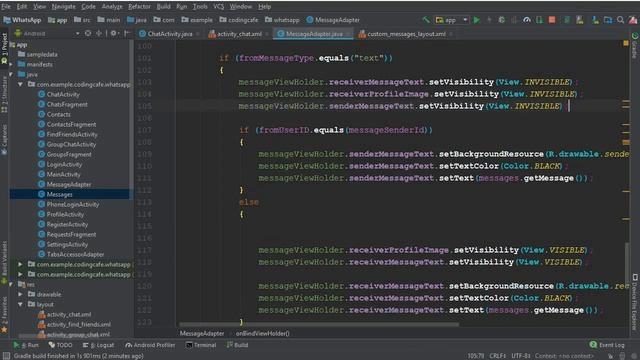The width and height of the screenshot is (640, 360).
Task: Click the collapse all icon in project panel
Action: [99, 33]
